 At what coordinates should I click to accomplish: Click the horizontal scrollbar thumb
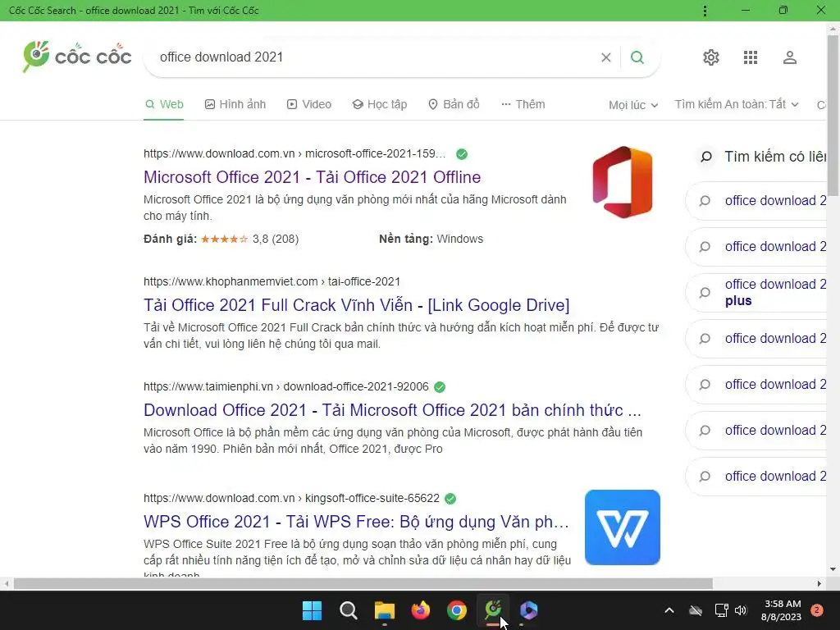pyautogui.click(x=363, y=583)
